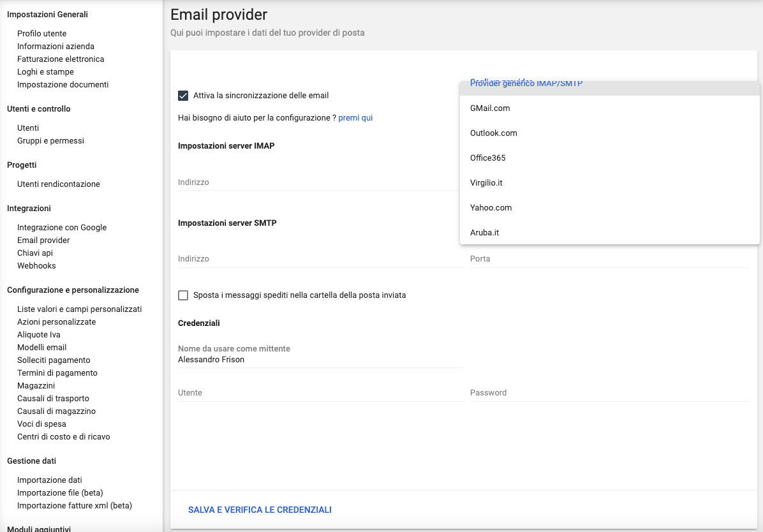Pick Office365 in the dropdown
The height and width of the screenshot is (532, 763).
point(488,158)
